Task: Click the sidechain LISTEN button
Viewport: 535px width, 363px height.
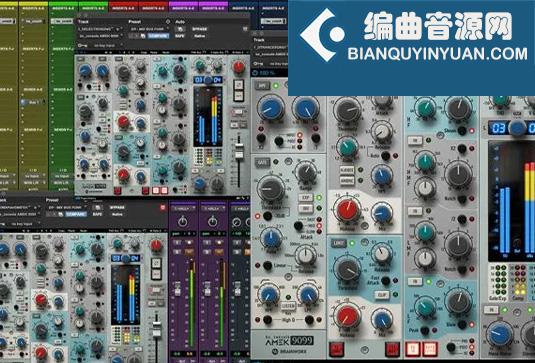Action: coord(288,306)
